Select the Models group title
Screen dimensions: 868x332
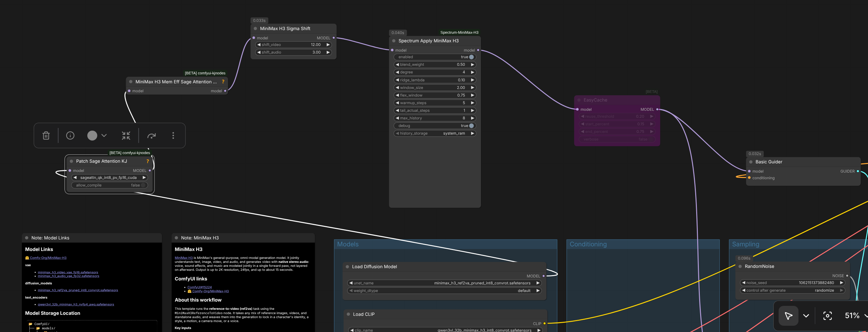pyautogui.click(x=348, y=244)
